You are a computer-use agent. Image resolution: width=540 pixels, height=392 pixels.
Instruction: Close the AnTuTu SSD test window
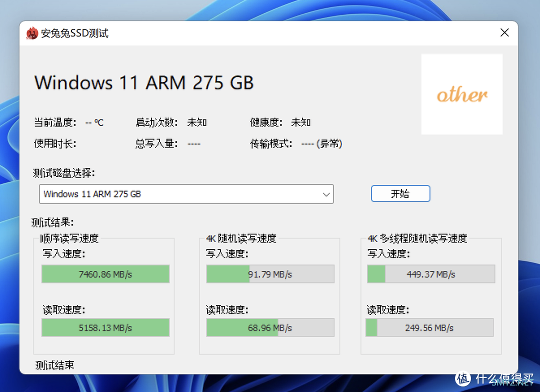(504, 32)
